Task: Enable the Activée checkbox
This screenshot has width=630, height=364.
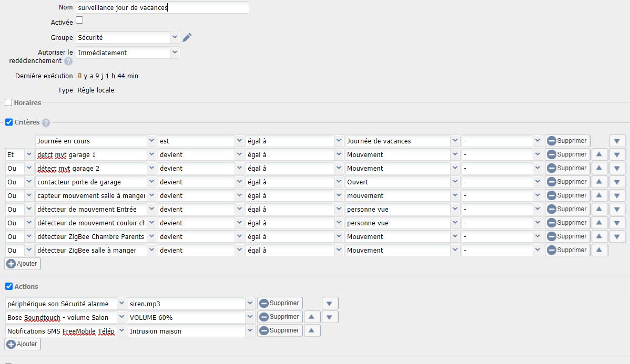Action: (79, 20)
